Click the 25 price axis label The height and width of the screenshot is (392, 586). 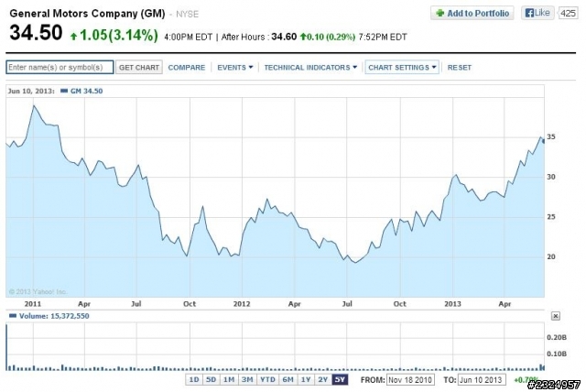551,217
